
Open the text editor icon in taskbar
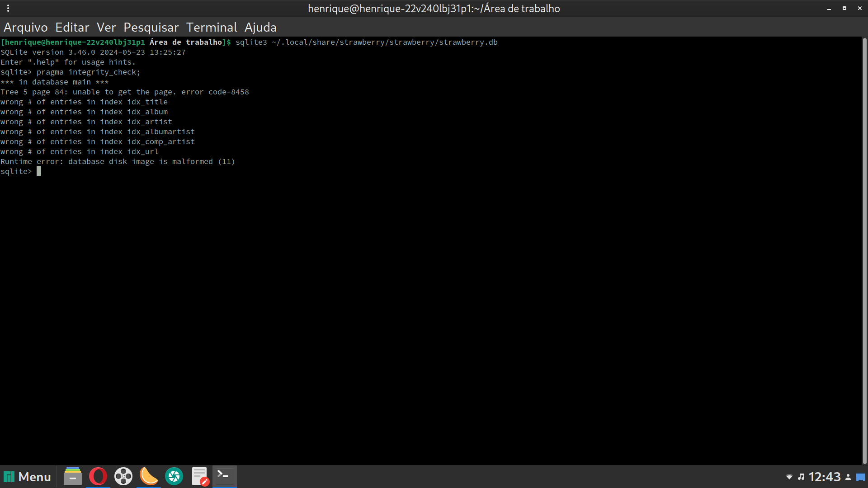tap(200, 477)
